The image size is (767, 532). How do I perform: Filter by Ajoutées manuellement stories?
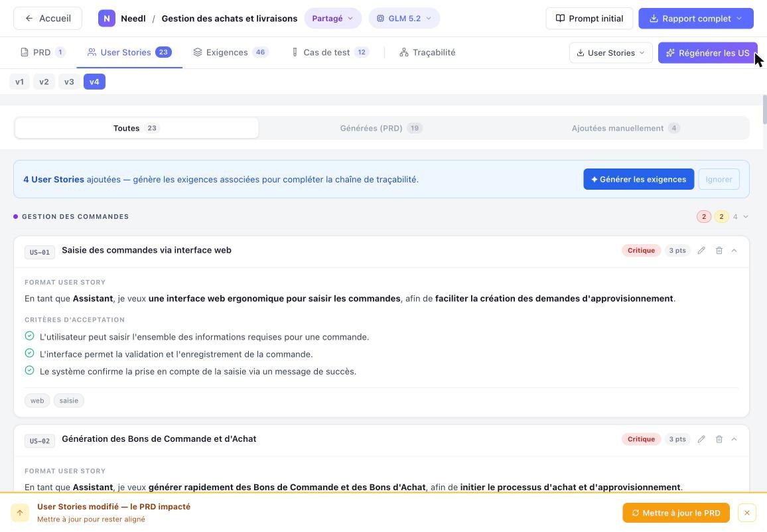click(626, 128)
